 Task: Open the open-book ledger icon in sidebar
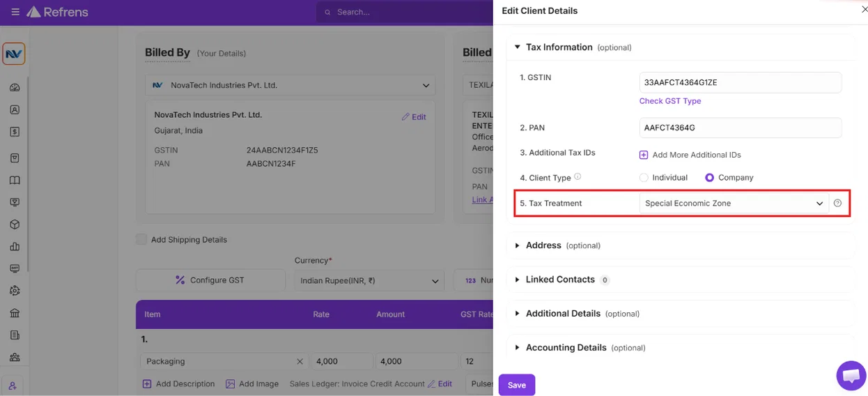click(15, 180)
